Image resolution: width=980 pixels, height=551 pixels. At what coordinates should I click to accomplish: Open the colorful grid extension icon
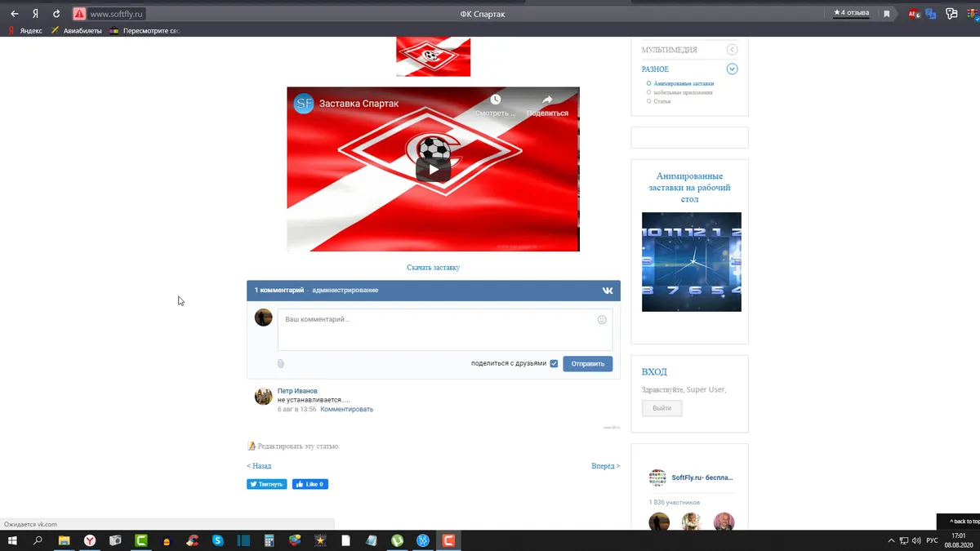pos(972,14)
